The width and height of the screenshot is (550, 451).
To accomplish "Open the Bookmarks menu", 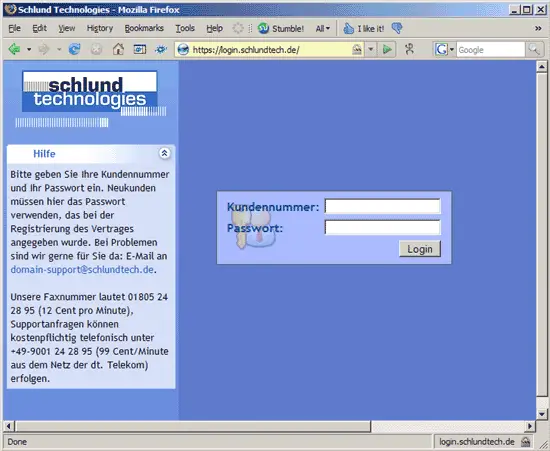I will pos(144,28).
